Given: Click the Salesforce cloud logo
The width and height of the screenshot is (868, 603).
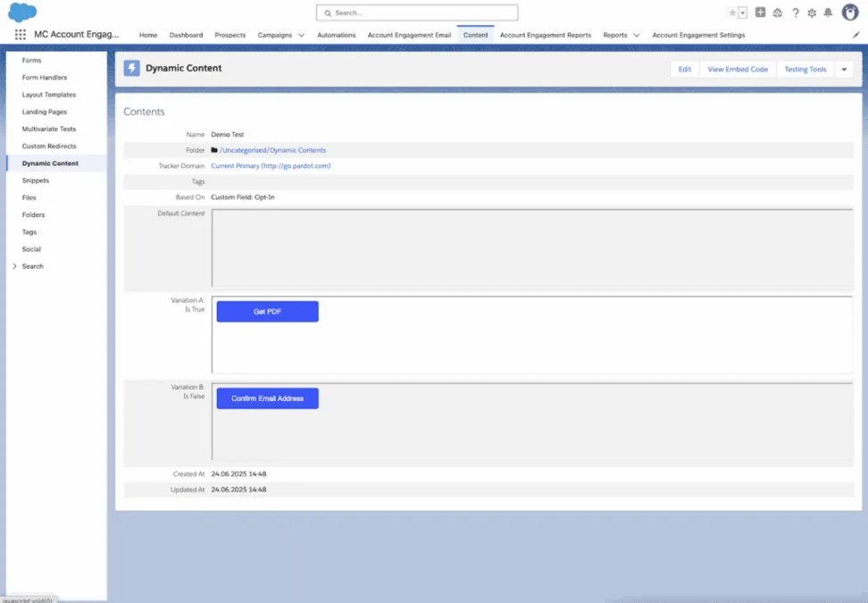Looking at the screenshot, I should [22, 12].
